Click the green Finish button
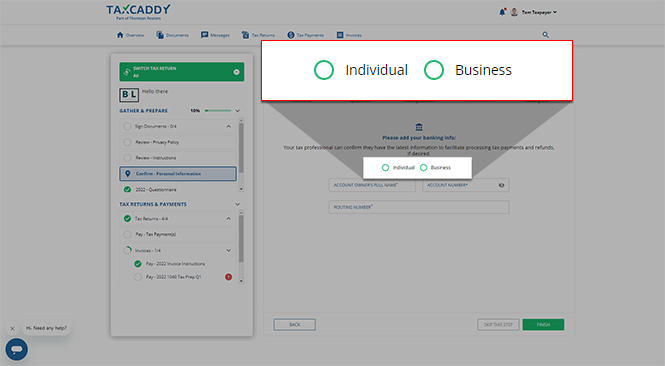The height and width of the screenshot is (366, 665). coord(543,324)
